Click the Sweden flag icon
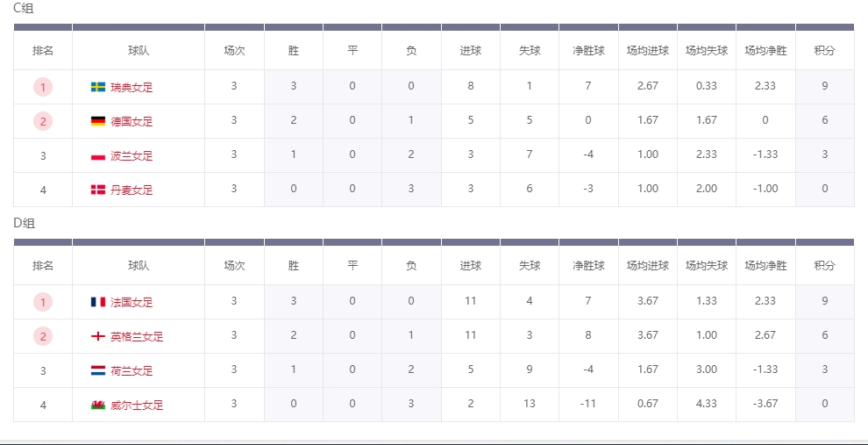 (x=98, y=87)
